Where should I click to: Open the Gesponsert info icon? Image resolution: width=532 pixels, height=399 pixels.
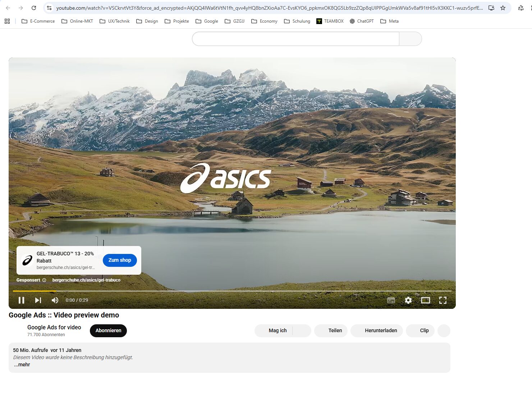click(44, 280)
